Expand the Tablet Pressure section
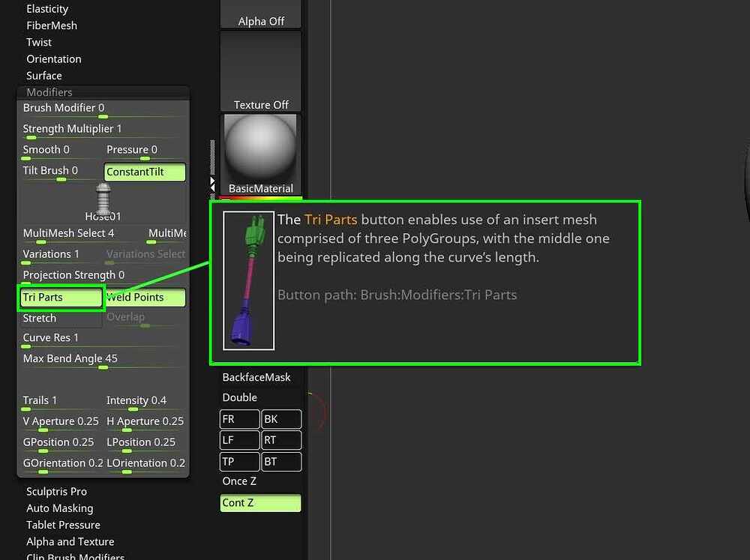This screenshot has height=560, width=750. pos(63,525)
